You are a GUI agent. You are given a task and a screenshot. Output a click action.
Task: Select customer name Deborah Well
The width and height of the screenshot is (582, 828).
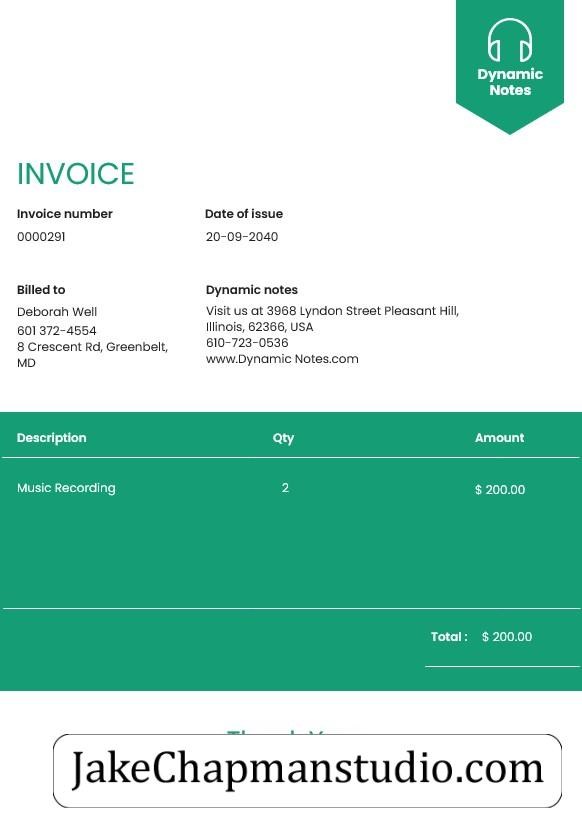point(57,312)
